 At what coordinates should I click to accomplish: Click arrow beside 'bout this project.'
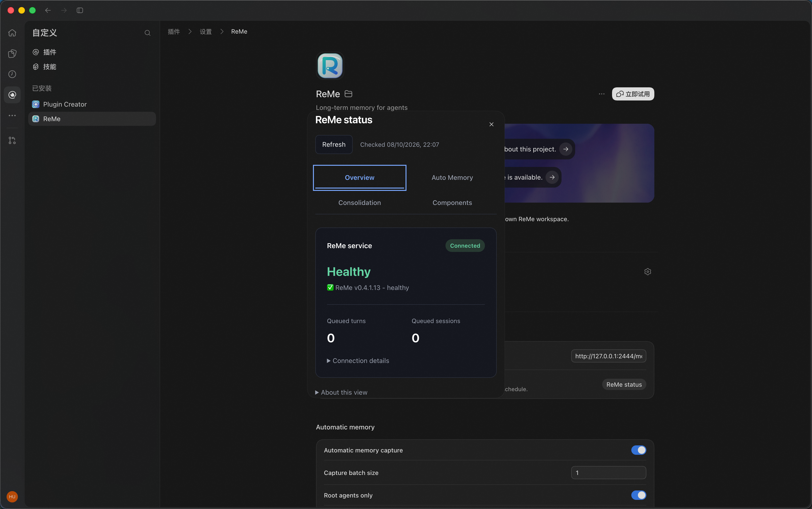click(566, 149)
